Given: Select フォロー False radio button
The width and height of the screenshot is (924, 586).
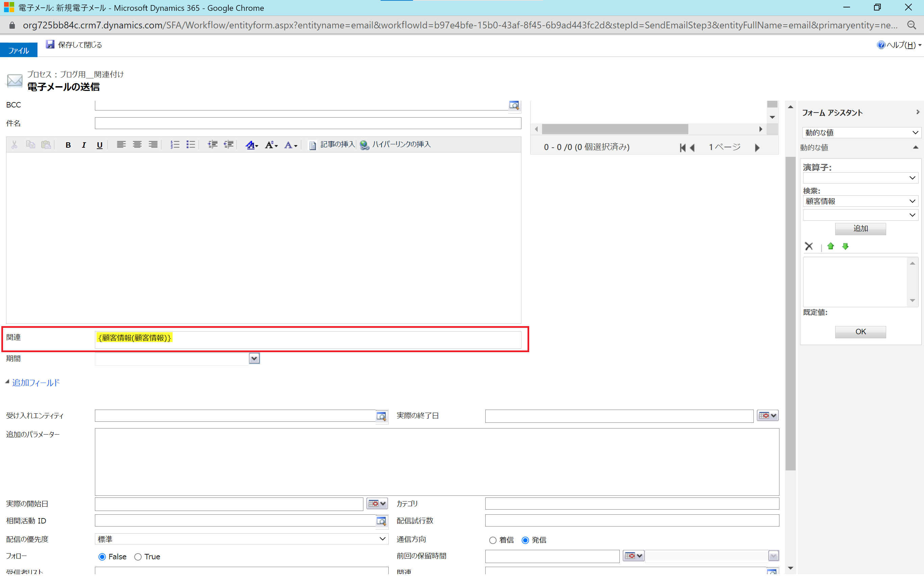Looking at the screenshot, I should pyautogui.click(x=102, y=557).
